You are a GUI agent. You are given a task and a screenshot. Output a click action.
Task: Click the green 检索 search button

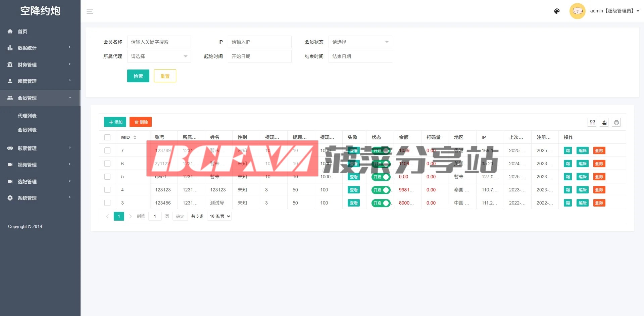pos(138,76)
